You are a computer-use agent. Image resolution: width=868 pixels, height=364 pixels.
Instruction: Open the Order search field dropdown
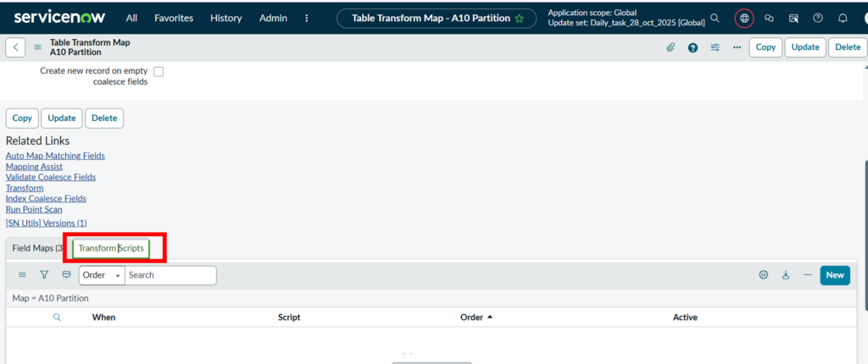pos(101,275)
